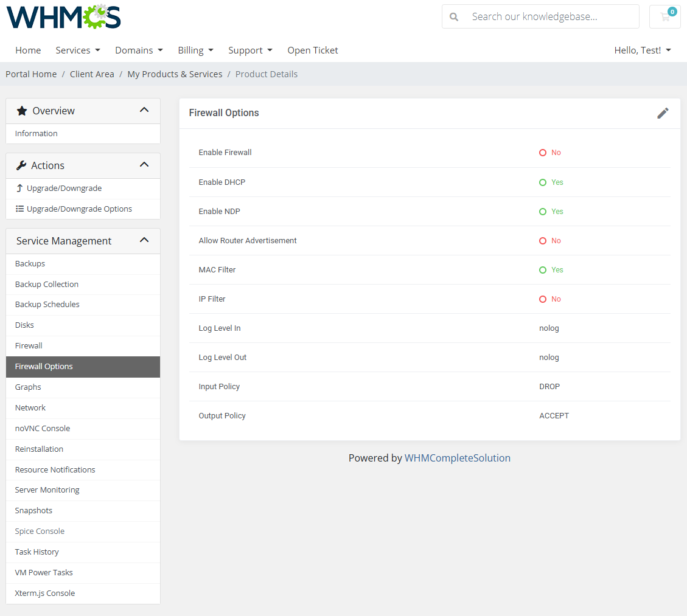Click Open Ticket in the navigation bar
Viewport: 687px width, 616px height.
pos(312,50)
